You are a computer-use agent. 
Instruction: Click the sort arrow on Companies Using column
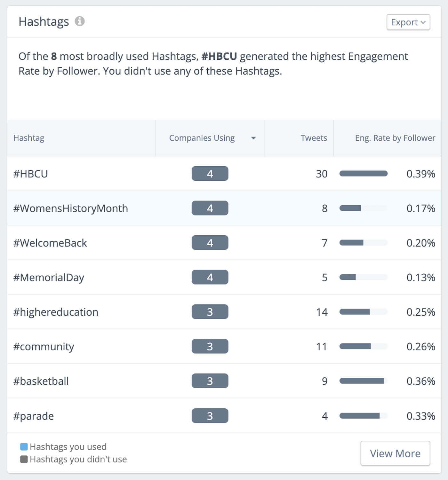(x=254, y=138)
